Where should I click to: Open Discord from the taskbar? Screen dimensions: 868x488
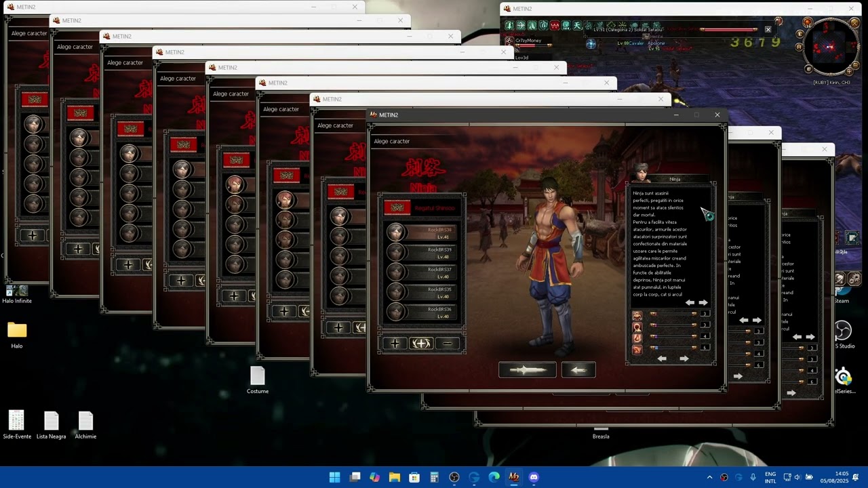point(534,477)
